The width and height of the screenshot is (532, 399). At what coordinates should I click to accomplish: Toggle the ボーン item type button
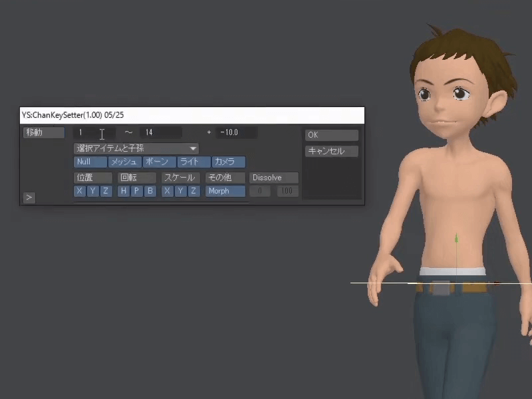[159, 162]
